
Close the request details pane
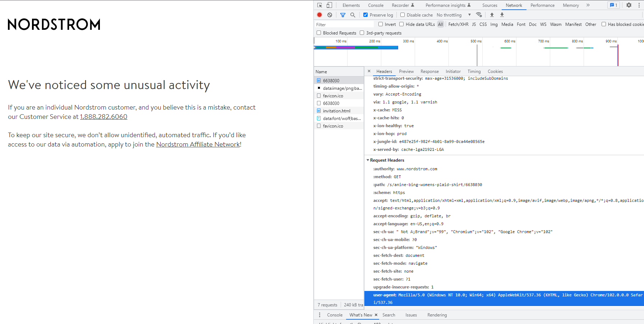[369, 71]
